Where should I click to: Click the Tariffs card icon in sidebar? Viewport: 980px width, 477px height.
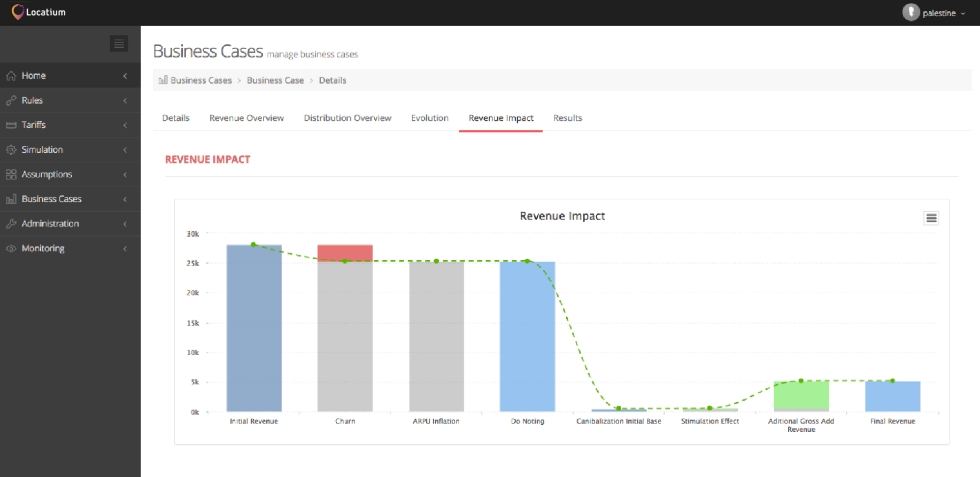11,125
